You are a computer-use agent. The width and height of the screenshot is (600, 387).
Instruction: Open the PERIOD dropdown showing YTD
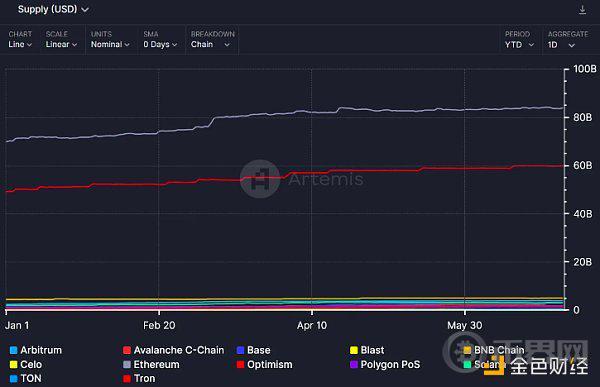[519, 40]
